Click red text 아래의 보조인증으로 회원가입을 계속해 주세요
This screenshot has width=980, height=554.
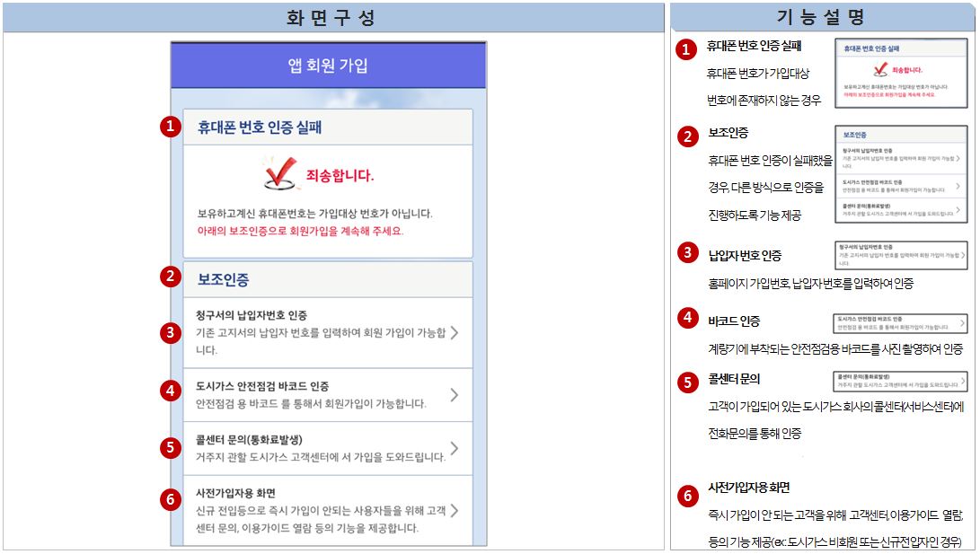[301, 231]
